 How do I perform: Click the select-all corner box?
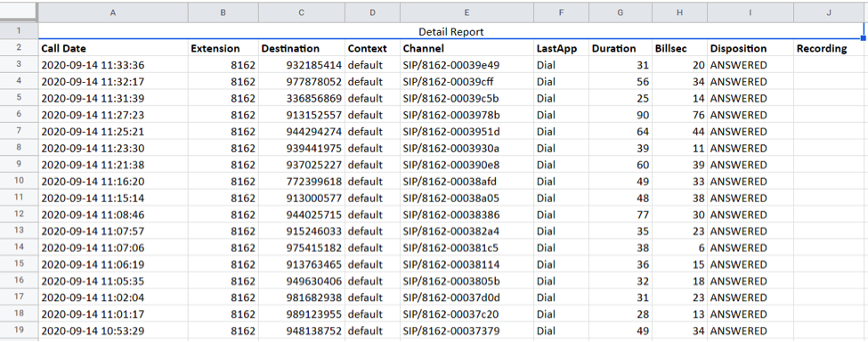click(19, 12)
